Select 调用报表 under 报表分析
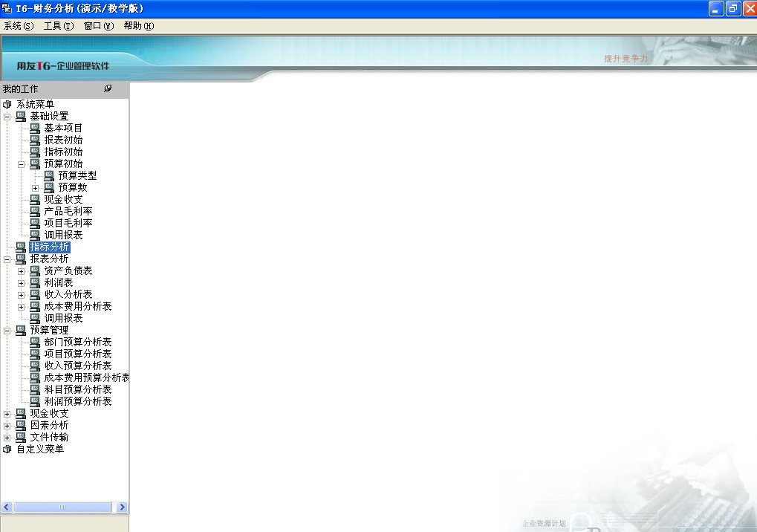The image size is (757, 532). coord(63,318)
